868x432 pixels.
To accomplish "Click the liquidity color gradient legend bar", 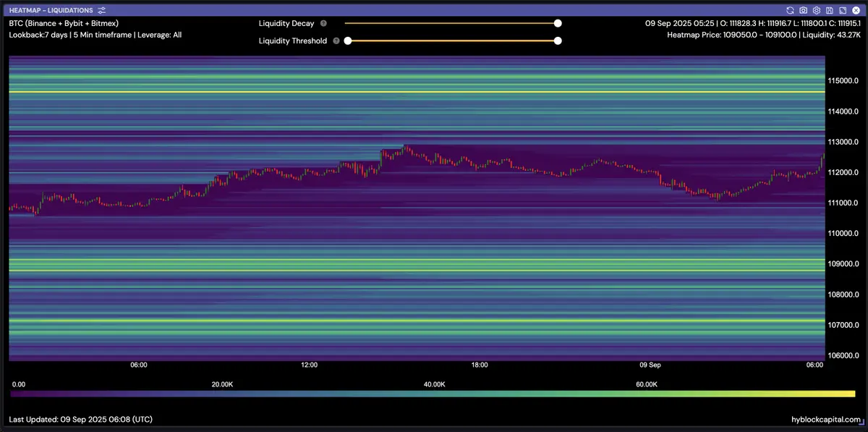I will [433, 394].
